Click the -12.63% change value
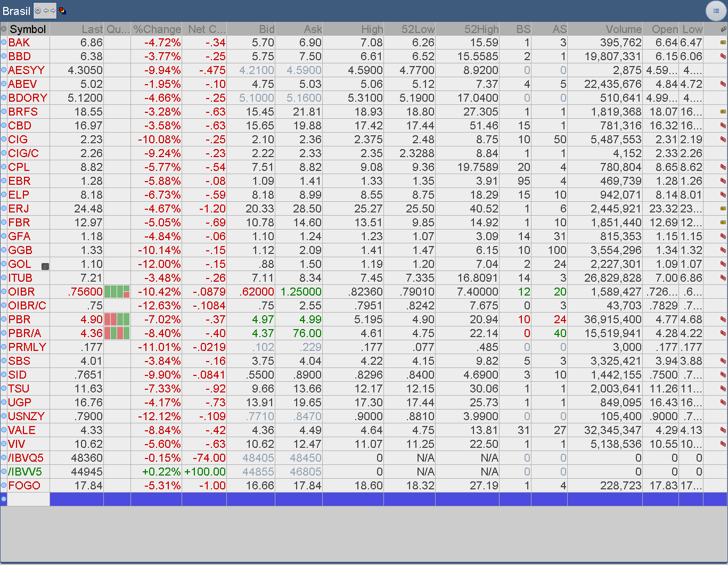 pos(159,306)
